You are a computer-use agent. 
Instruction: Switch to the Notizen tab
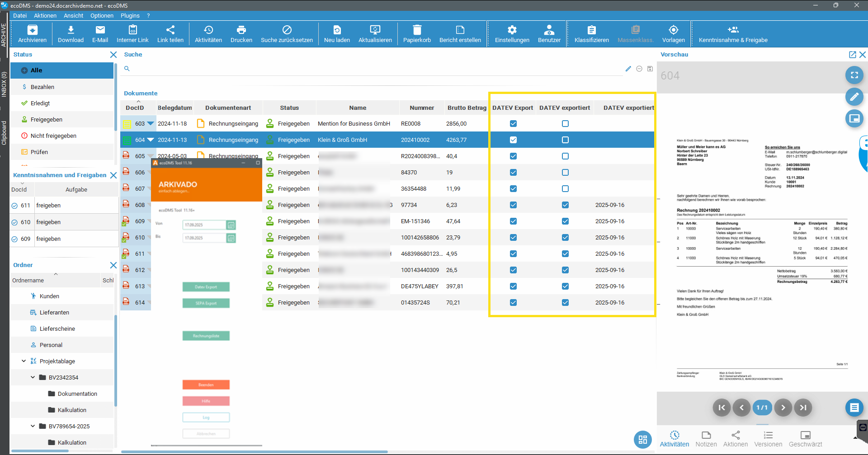coord(706,438)
